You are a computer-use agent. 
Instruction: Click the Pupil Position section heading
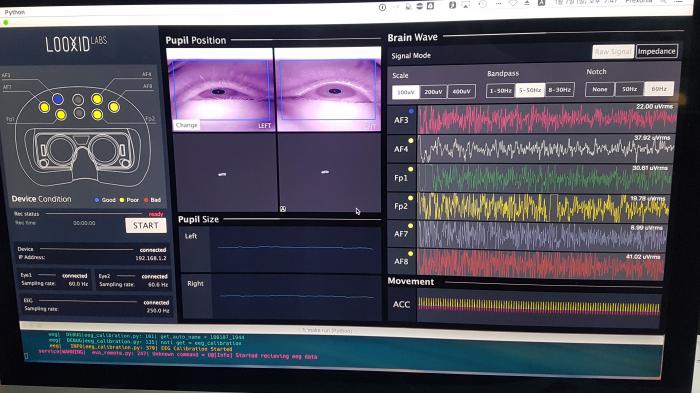[196, 41]
